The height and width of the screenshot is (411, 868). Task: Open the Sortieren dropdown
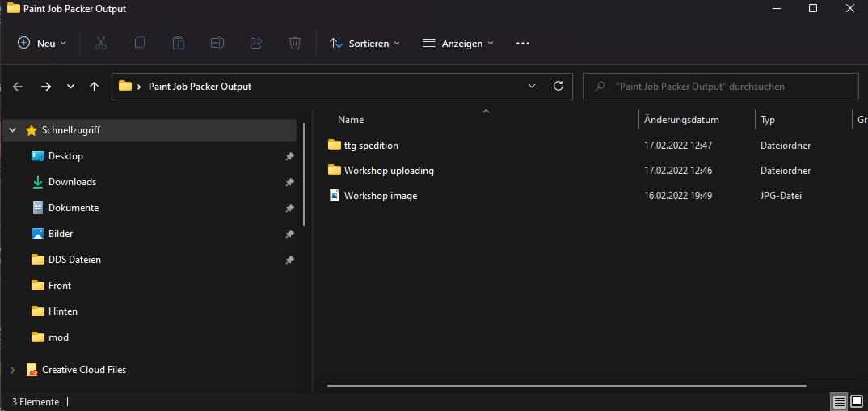click(x=364, y=43)
